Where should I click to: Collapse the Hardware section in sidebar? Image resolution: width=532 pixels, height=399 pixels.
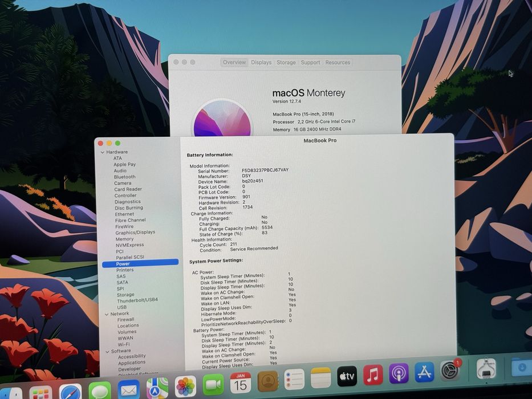[103, 152]
